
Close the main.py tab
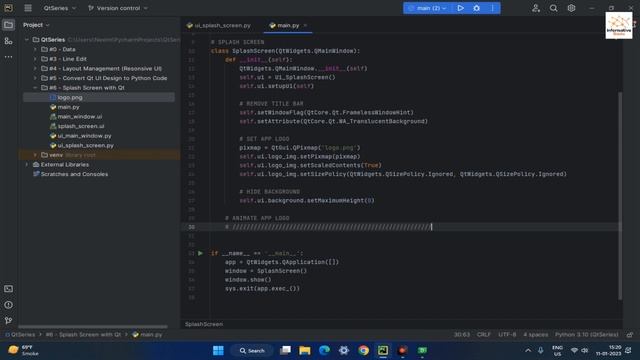pyautogui.click(x=305, y=25)
